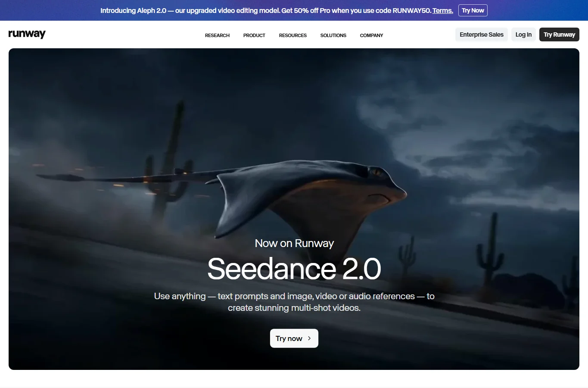Open the Product menu
The width and height of the screenshot is (588, 388).
click(254, 35)
